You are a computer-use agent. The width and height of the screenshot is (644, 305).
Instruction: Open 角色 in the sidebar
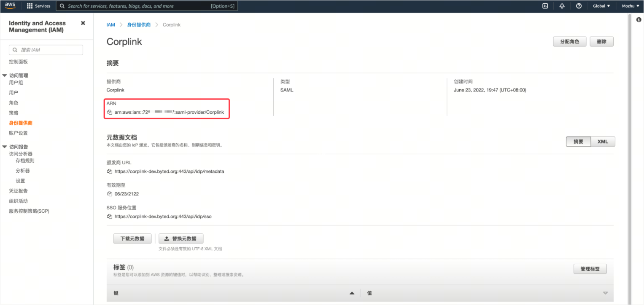click(x=13, y=103)
